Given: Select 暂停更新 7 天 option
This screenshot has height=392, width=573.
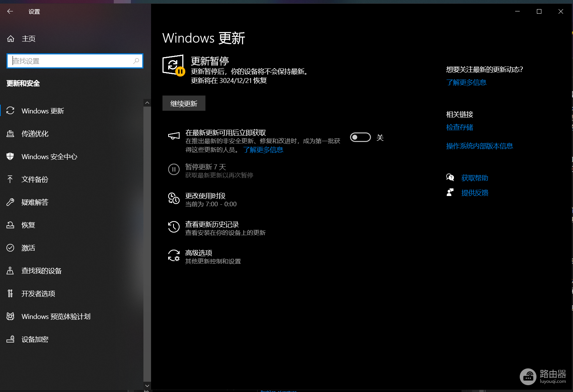Looking at the screenshot, I should click(x=211, y=171).
